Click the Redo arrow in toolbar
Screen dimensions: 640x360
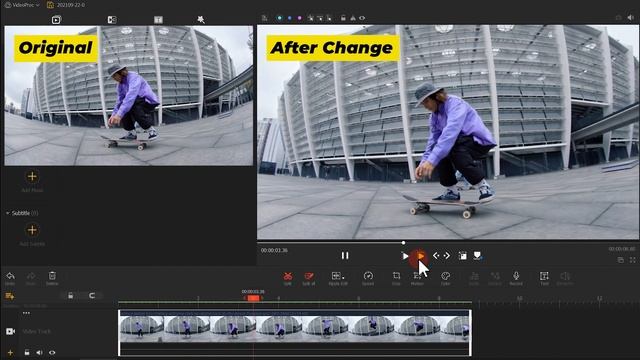[x=31, y=276]
